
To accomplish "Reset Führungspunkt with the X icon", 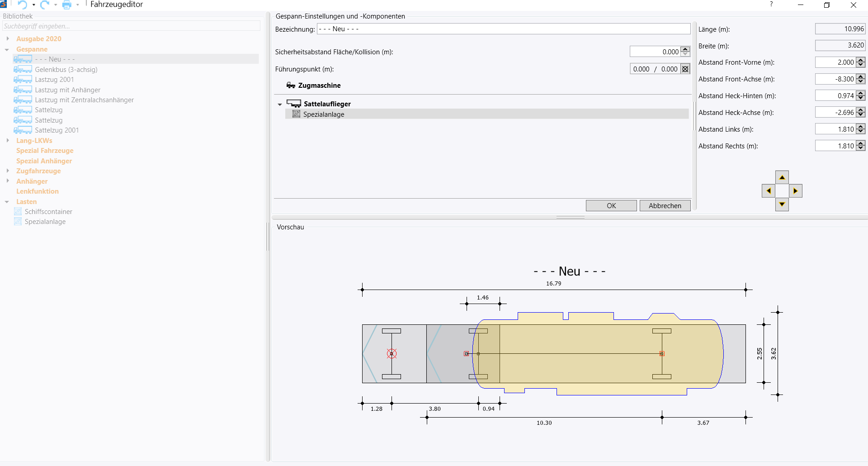I will coord(685,69).
